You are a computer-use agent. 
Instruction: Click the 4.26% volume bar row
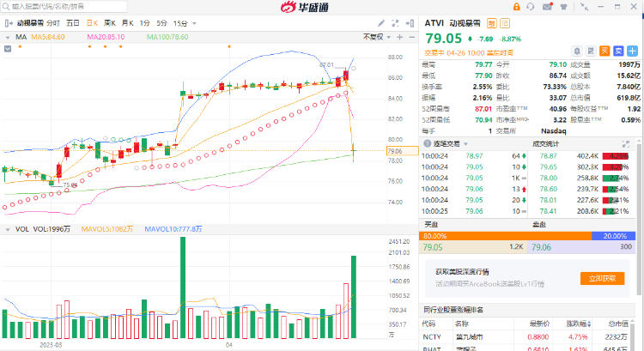pyautogui.click(x=616, y=156)
